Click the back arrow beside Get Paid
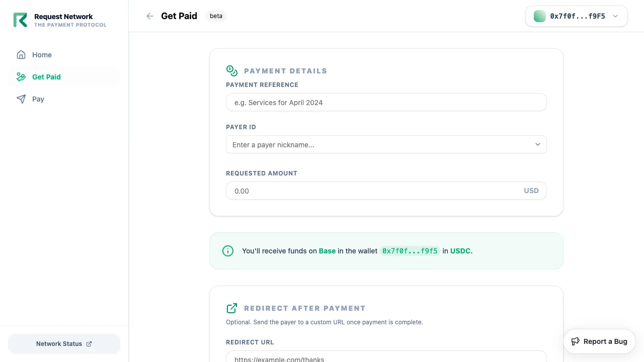 [x=150, y=16]
